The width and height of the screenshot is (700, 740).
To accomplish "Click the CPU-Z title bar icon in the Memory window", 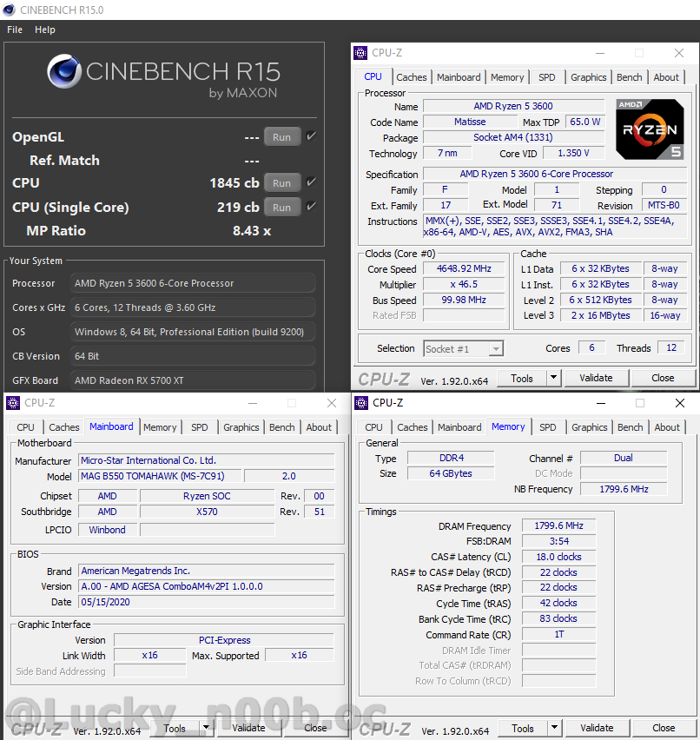I will pyautogui.click(x=360, y=403).
